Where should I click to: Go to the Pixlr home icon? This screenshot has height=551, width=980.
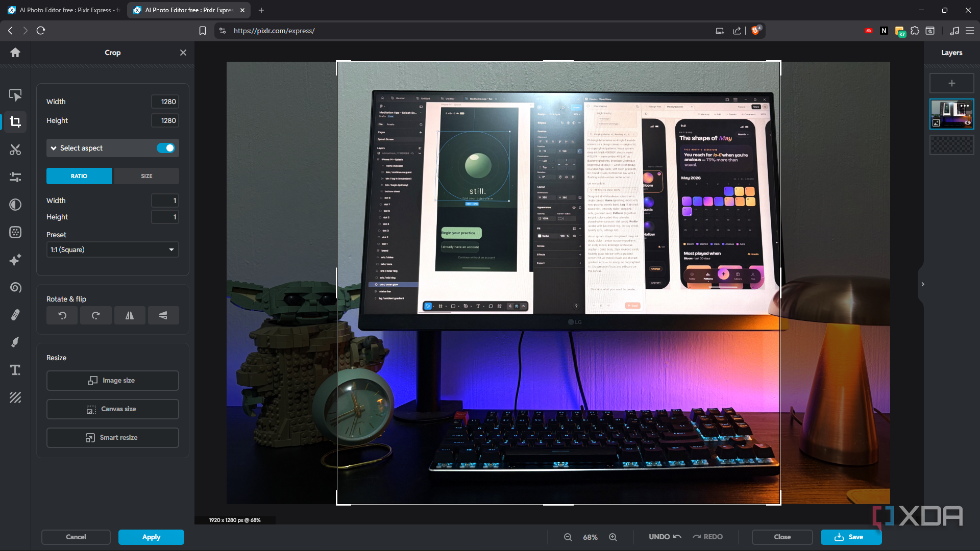[15, 53]
